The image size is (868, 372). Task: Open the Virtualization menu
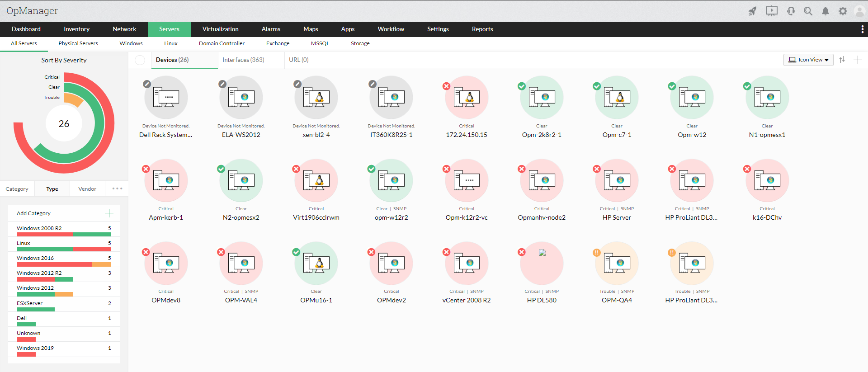coord(220,29)
